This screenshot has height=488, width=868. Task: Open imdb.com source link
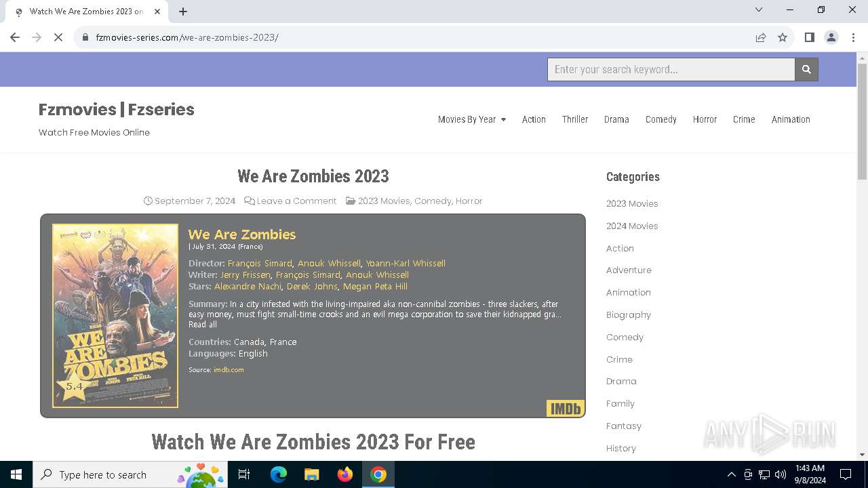pos(229,369)
